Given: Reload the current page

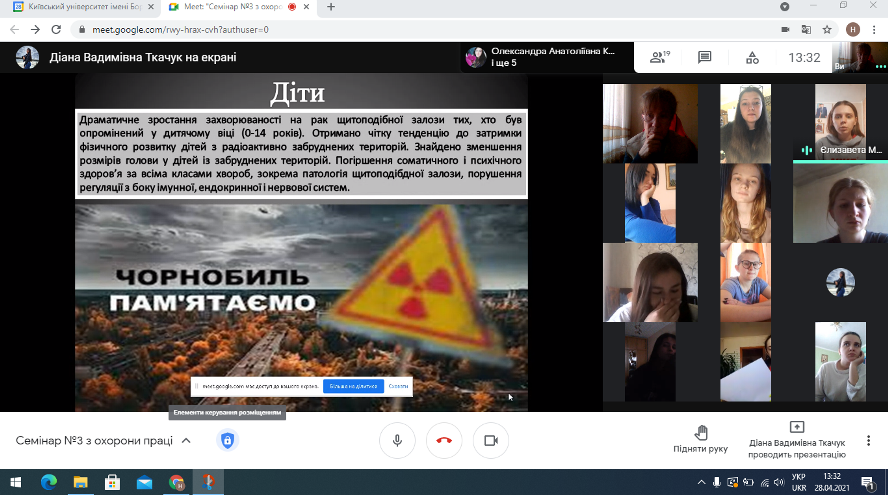Looking at the screenshot, I should click(56, 29).
